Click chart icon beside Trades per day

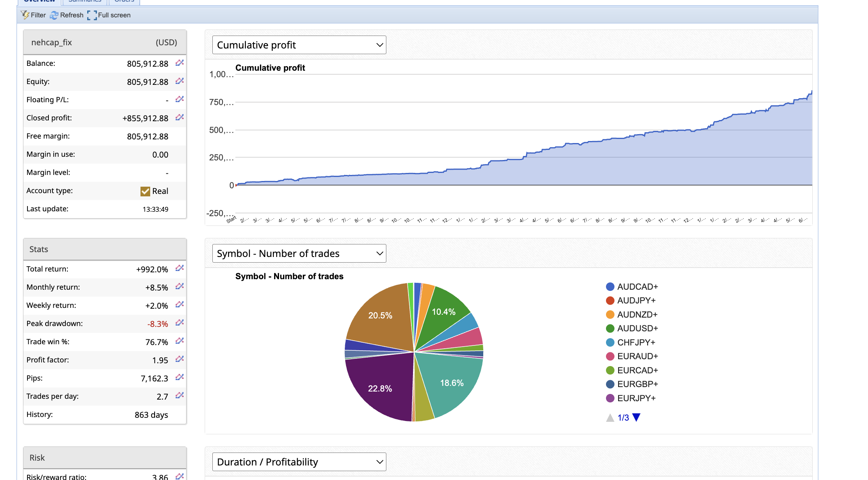(180, 396)
